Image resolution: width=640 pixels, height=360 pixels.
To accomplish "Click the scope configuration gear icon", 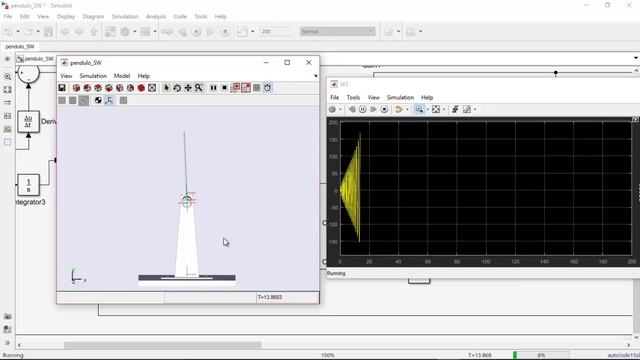I will click(333, 109).
